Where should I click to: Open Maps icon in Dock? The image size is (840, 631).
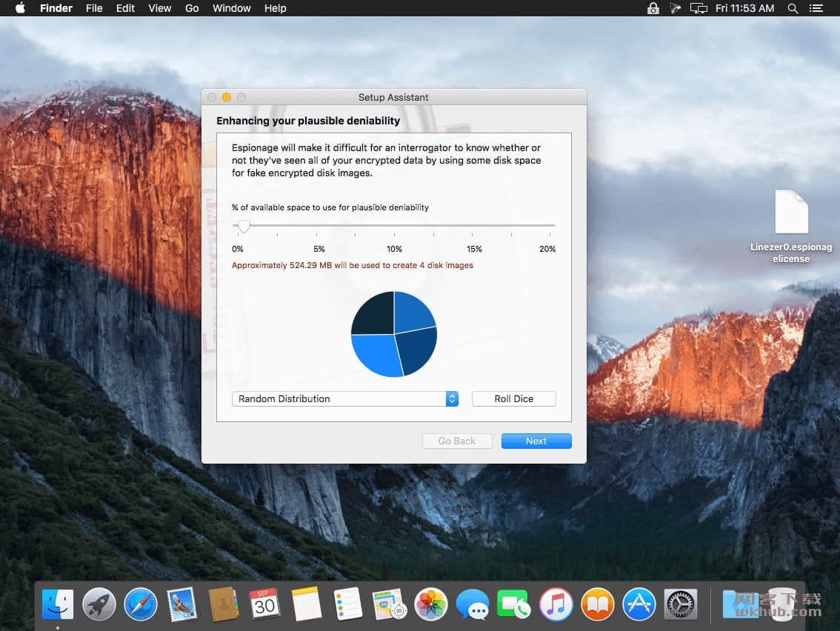coord(390,604)
